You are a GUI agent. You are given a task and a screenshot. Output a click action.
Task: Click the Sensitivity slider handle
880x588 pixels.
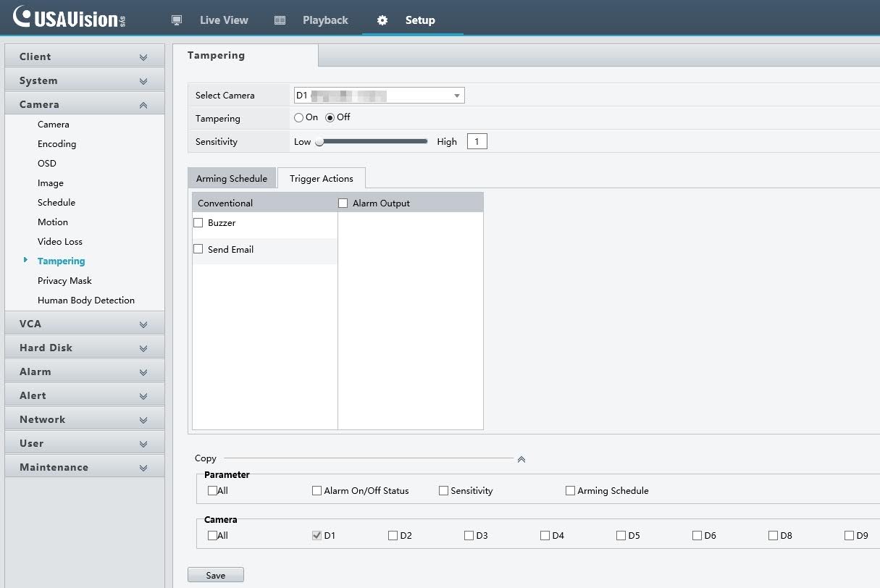(319, 142)
